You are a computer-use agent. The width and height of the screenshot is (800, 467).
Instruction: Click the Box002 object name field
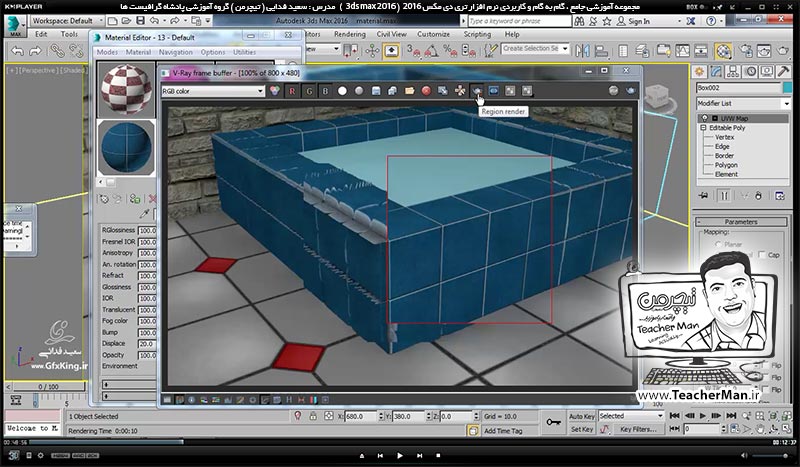coord(738,88)
